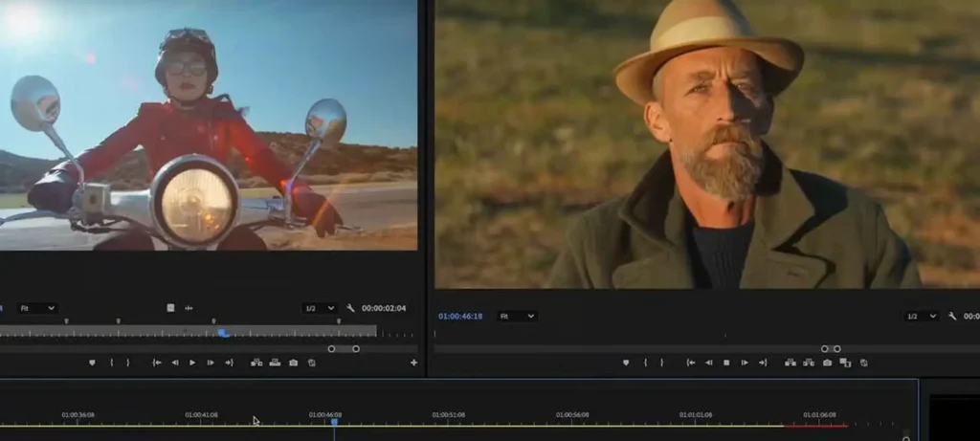Viewport: 980px width, 441px height.
Task: Toggle Comparison View in the Program monitor
Action: (845, 363)
